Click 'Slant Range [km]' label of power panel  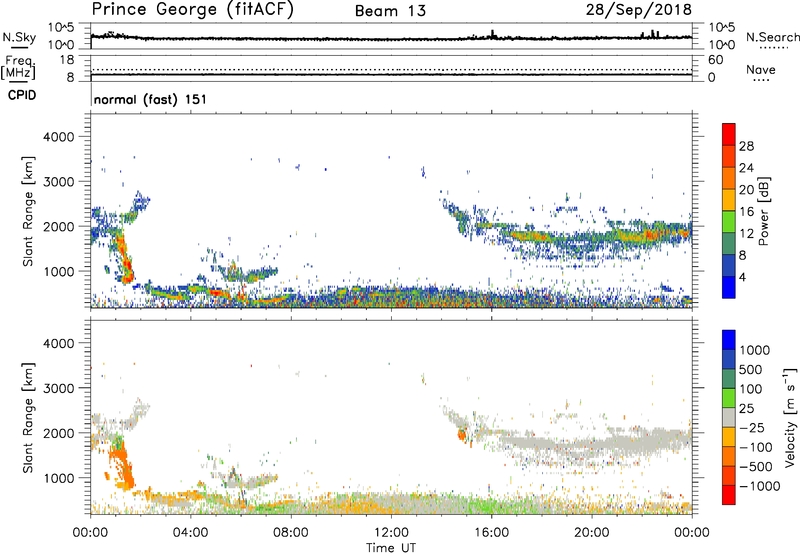pyautogui.click(x=28, y=211)
